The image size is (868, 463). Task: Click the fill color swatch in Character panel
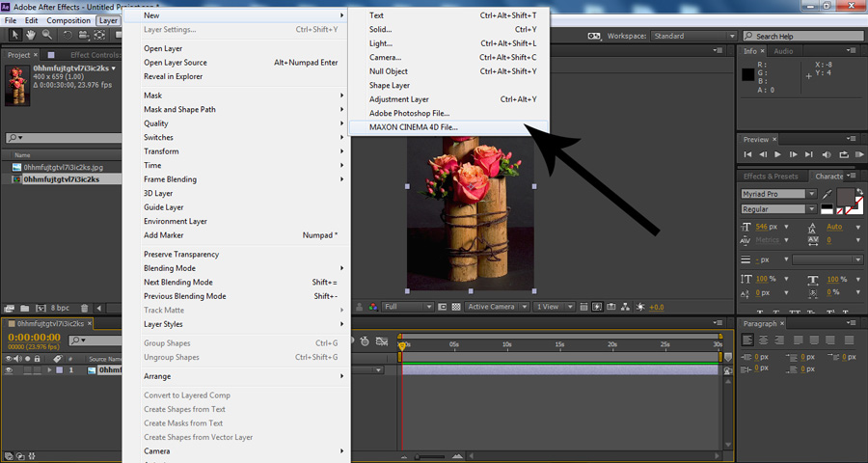[x=845, y=197]
